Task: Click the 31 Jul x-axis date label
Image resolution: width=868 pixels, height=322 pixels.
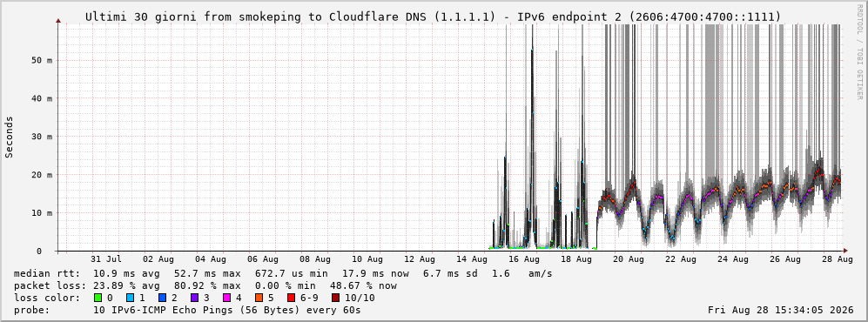Action: tap(105, 259)
